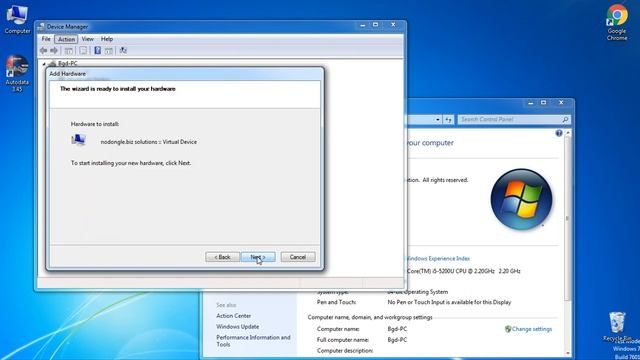The height and width of the screenshot is (360, 640).
Task: Click the scroll up arrow in Control Panel
Action: click(568, 133)
